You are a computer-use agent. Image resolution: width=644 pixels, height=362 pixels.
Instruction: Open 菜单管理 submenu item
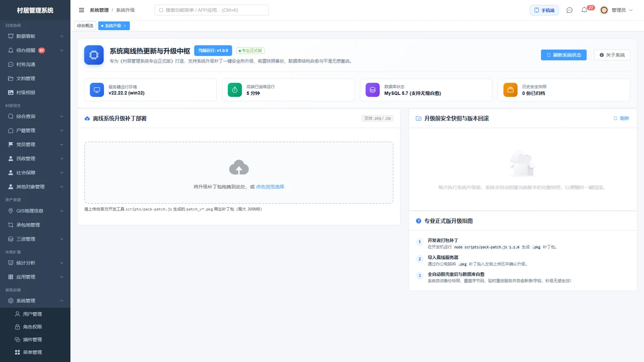pos(35,352)
